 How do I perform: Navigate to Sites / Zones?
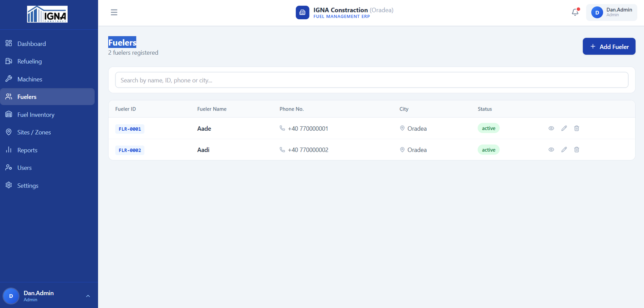click(34, 132)
